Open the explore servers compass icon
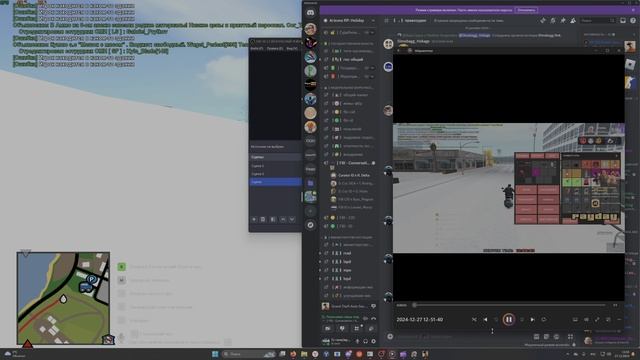The width and height of the screenshot is (640, 360). coord(310,225)
